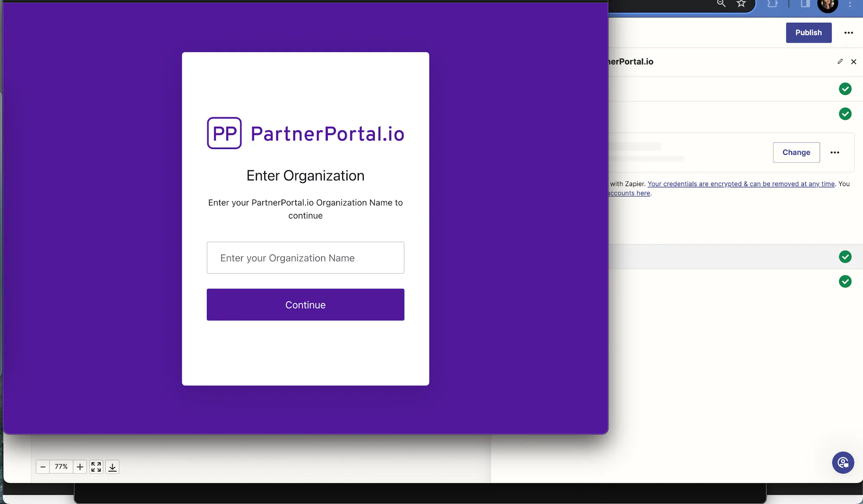This screenshot has height=504, width=863.
Task: Click the Publish button in Zapier
Action: tap(809, 33)
